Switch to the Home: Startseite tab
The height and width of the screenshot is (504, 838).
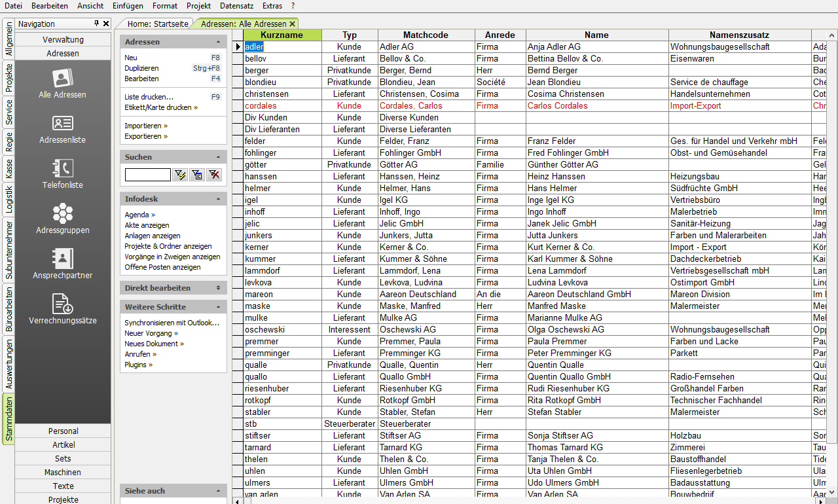(x=158, y=24)
